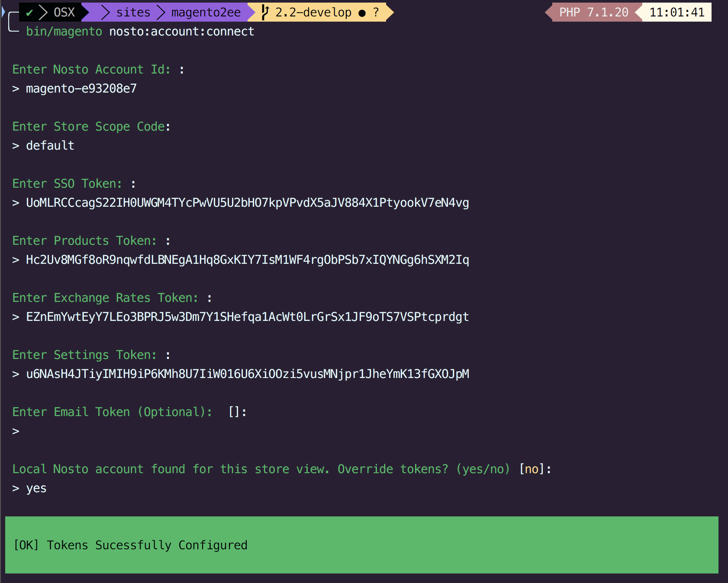Click the green Tokens Sucessfully Configured banner
This screenshot has height=583, width=728.
pos(361,545)
